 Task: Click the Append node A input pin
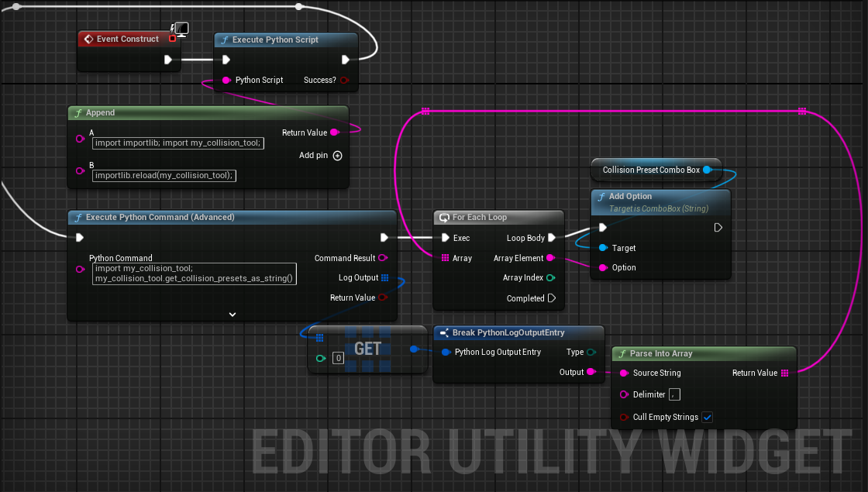click(x=81, y=139)
